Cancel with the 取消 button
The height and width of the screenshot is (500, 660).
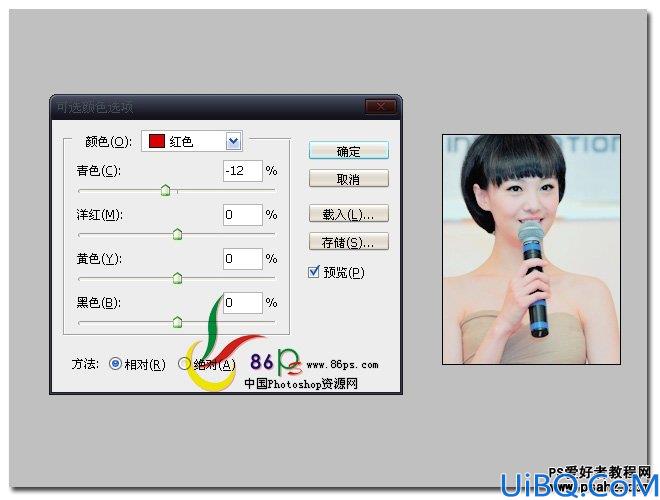pyautogui.click(x=349, y=179)
